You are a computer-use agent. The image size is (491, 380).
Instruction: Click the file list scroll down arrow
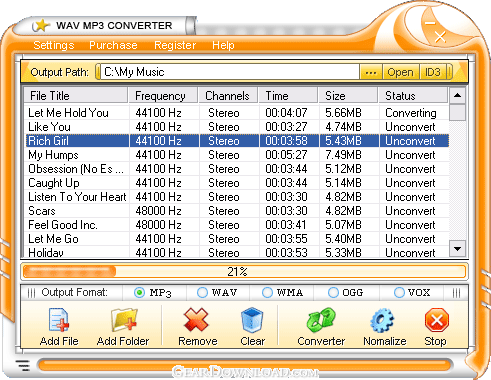click(458, 249)
